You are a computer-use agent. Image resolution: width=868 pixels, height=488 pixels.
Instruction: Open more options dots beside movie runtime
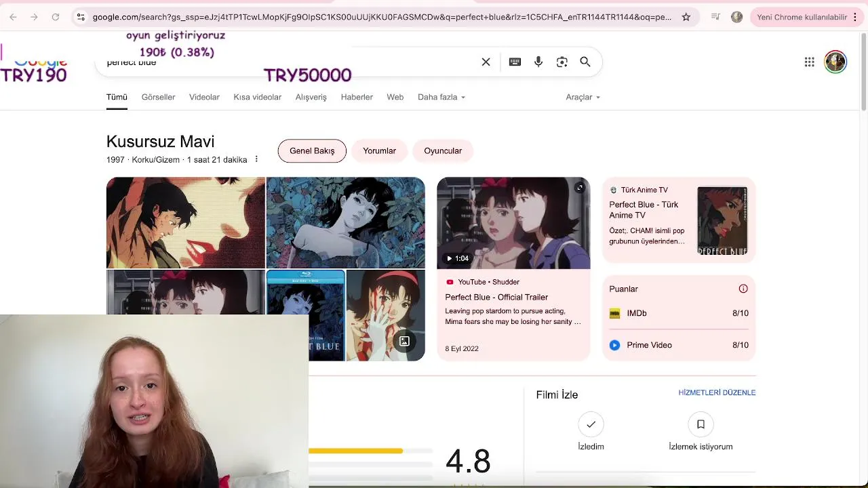(x=256, y=159)
